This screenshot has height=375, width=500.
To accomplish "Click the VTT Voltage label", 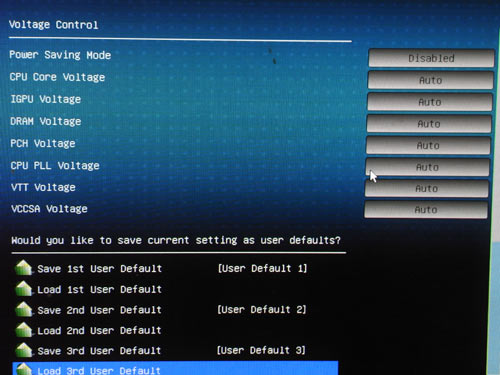I will click(43, 187).
